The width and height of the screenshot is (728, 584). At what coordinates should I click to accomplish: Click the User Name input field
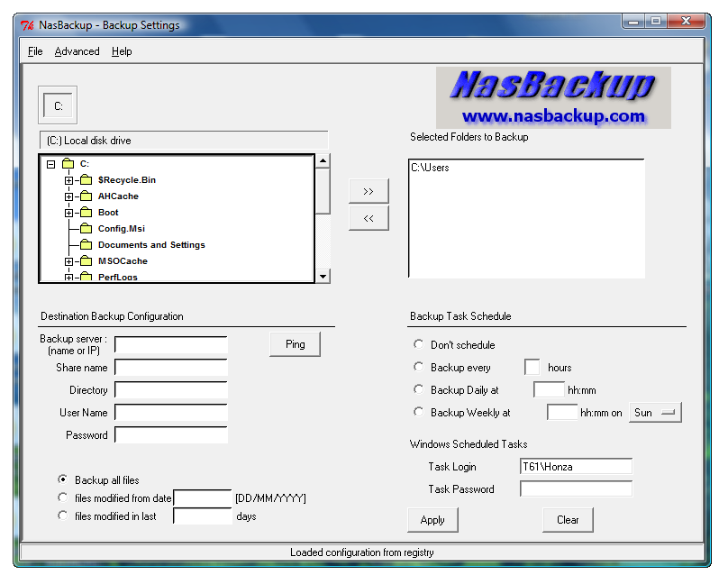171,412
